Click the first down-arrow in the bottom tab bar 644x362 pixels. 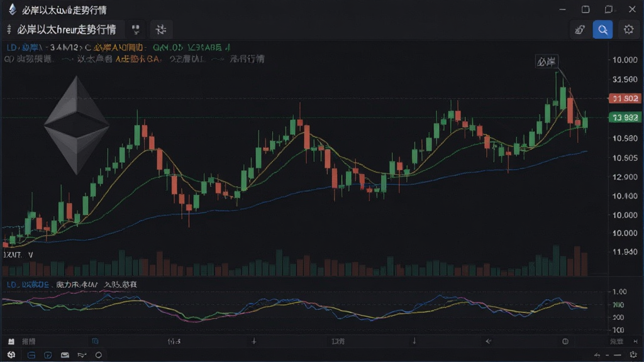[254, 341]
